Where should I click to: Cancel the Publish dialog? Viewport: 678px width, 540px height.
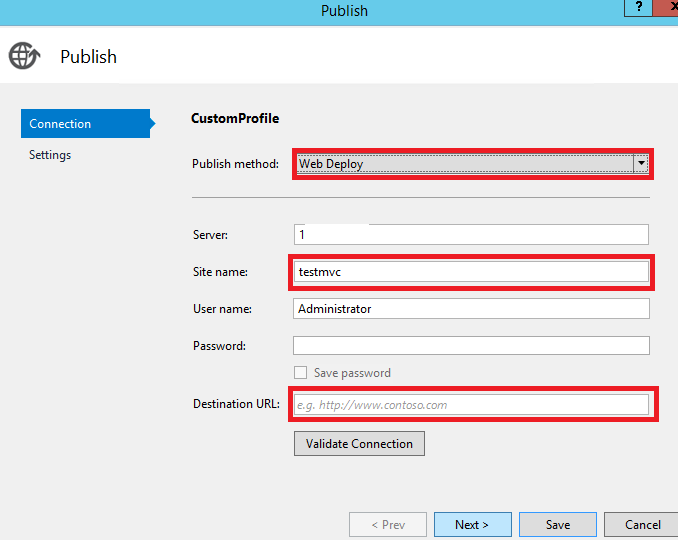click(643, 525)
